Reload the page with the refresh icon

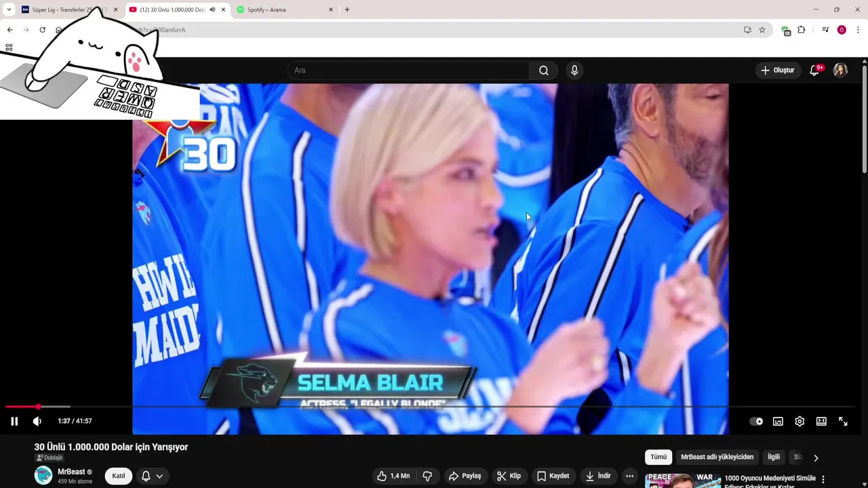pos(42,30)
